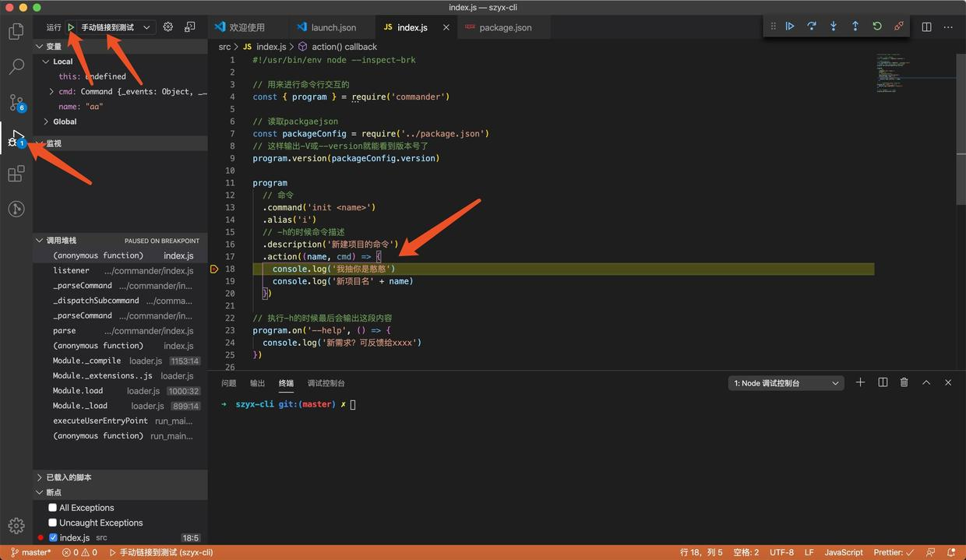The height and width of the screenshot is (560, 966).
Task: Restart the debug session
Action: (876, 26)
